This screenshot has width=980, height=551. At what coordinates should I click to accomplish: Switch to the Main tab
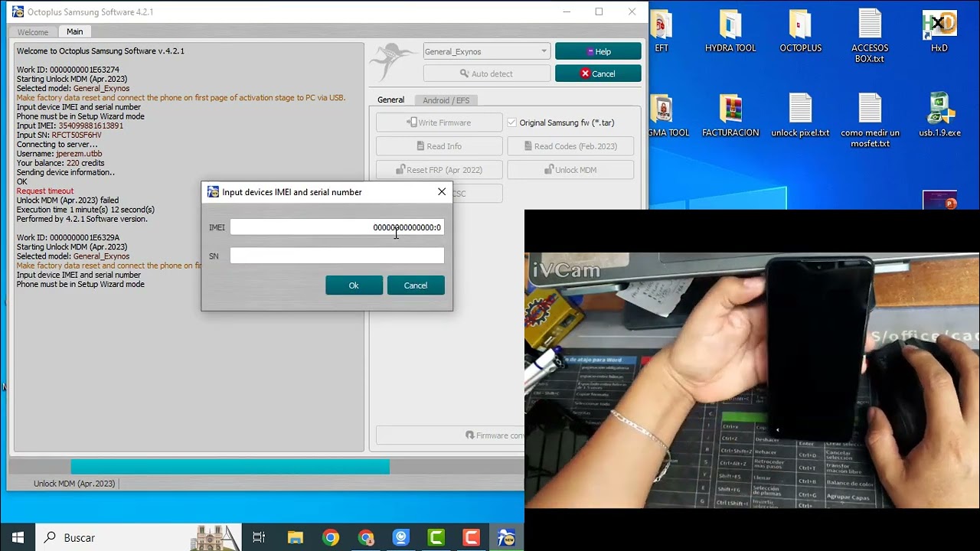point(74,31)
